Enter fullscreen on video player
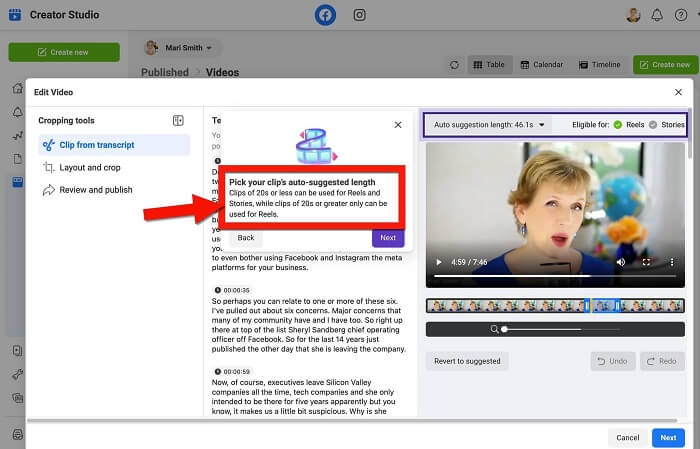The image size is (700, 449). [x=646, y=262]
